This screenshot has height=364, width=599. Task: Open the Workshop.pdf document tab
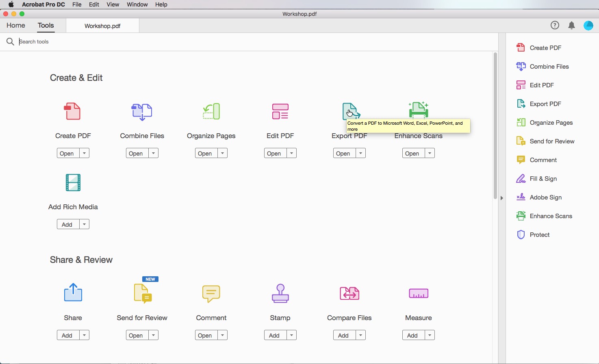[102, 26]
